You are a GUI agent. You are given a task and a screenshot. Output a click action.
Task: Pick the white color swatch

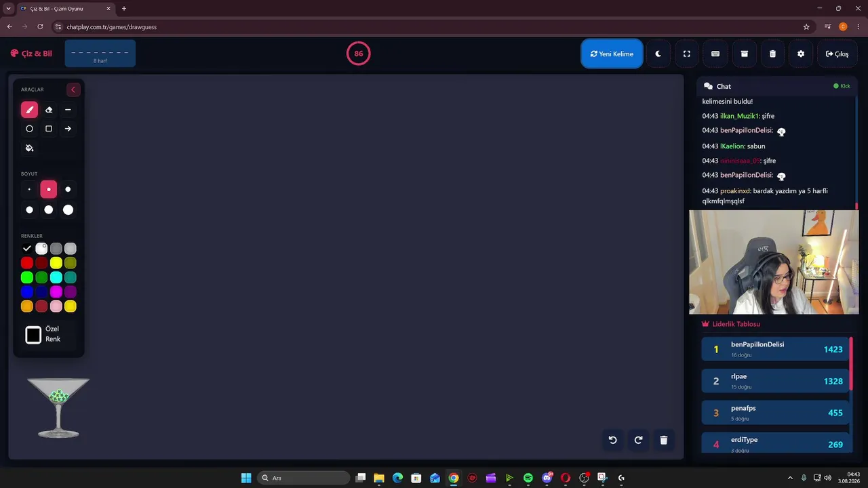click(x=41, y=249)
